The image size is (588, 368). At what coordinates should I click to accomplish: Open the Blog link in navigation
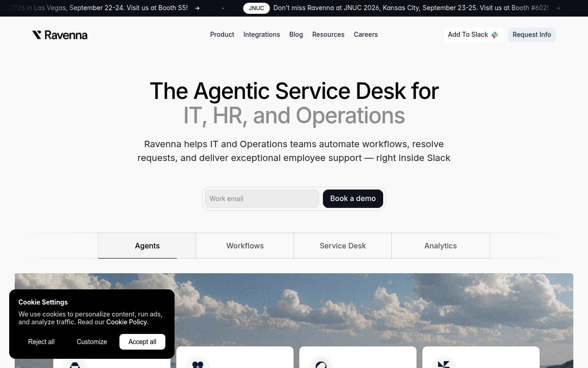pyautogui.click(x=296, y=34)
